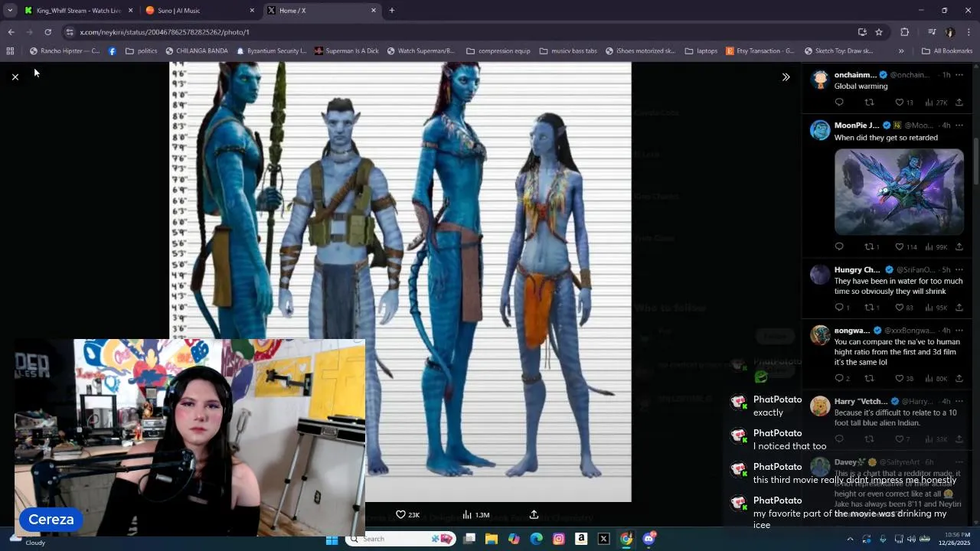Collapse the reply sidebar with double-chevron icon

coord(786,77)
